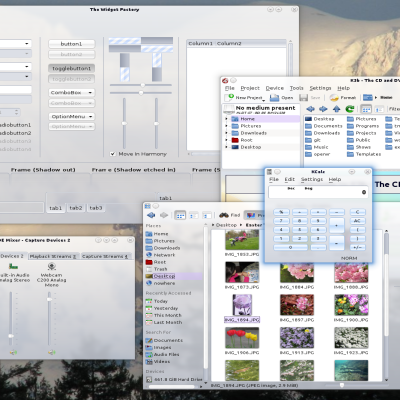Click the Open folder icon in K3b toolbar
400x400 pixels.
[274, 97]
